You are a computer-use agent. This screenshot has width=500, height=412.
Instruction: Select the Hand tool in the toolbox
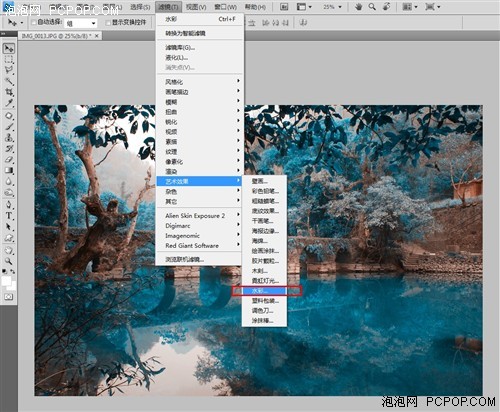[x=9, y=250]
